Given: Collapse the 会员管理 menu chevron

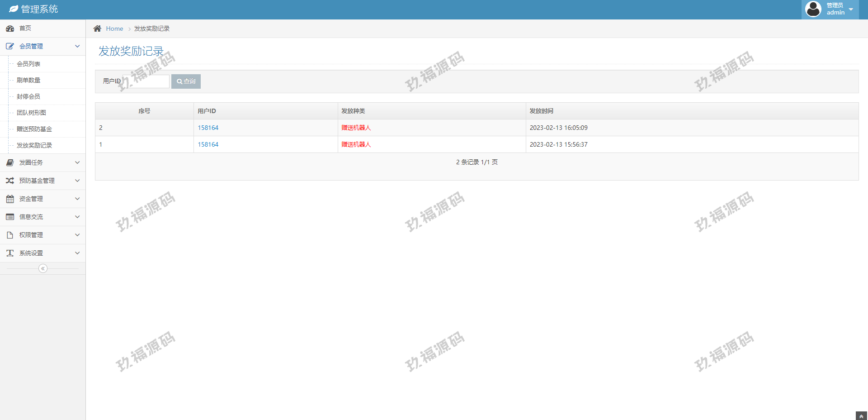Looking at the screenshot, I should pos(77,46).
